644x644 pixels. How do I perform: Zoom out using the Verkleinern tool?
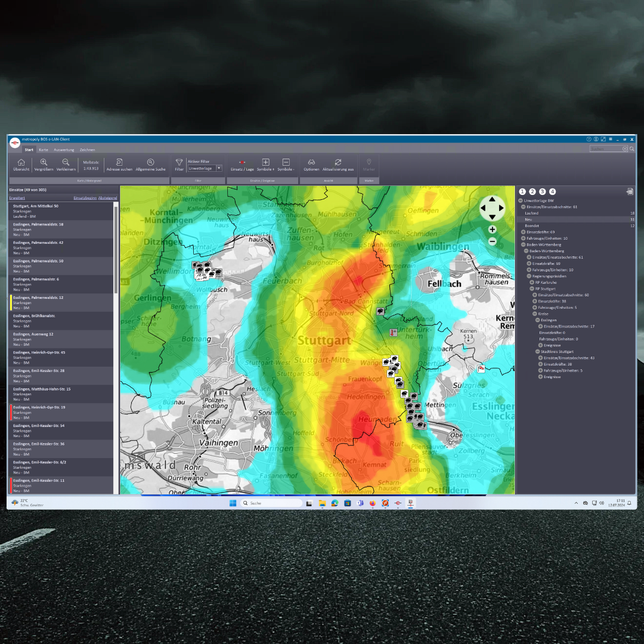tap(66, 163)
